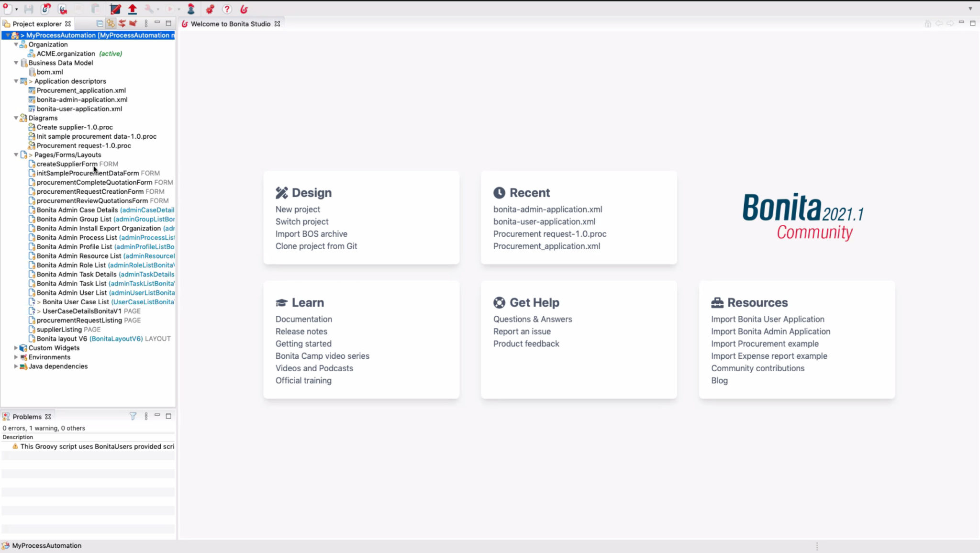This screenshot has height=553, width=980.
Task: Click the Save toolbar icon
Action: tap(28, 9)
